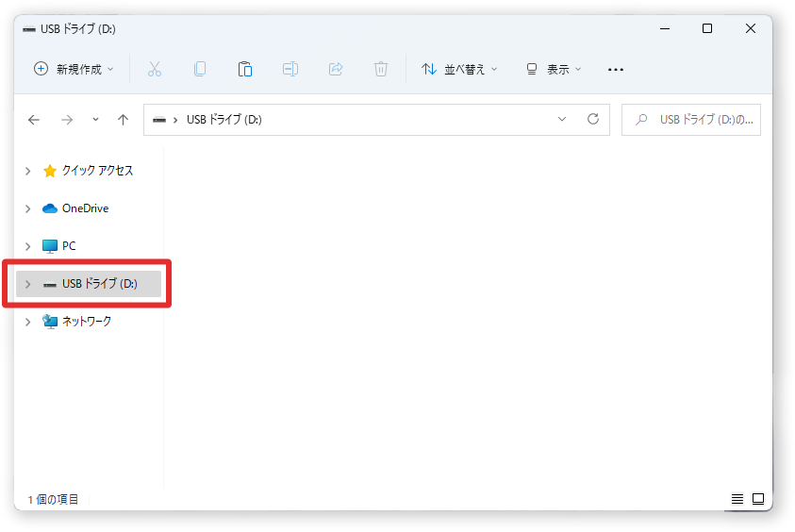Expand the OneDrive tree node
795x532 pixels.
click(x=28, y=208)
